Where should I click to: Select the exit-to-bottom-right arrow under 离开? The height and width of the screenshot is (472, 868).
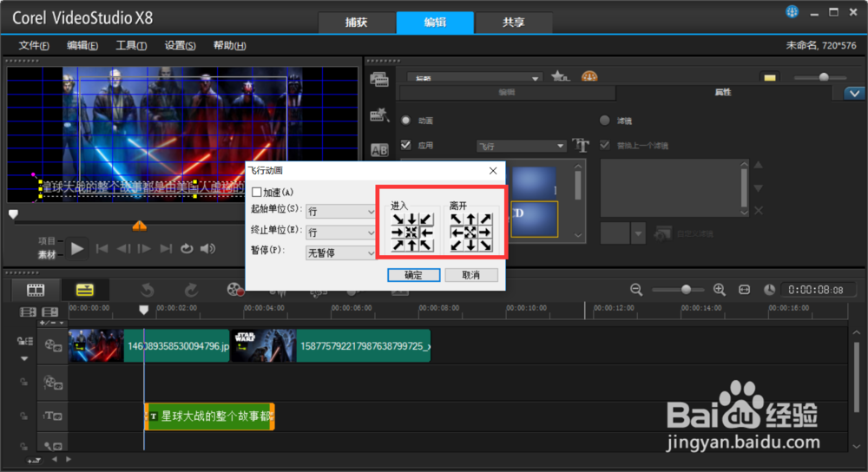485,246
